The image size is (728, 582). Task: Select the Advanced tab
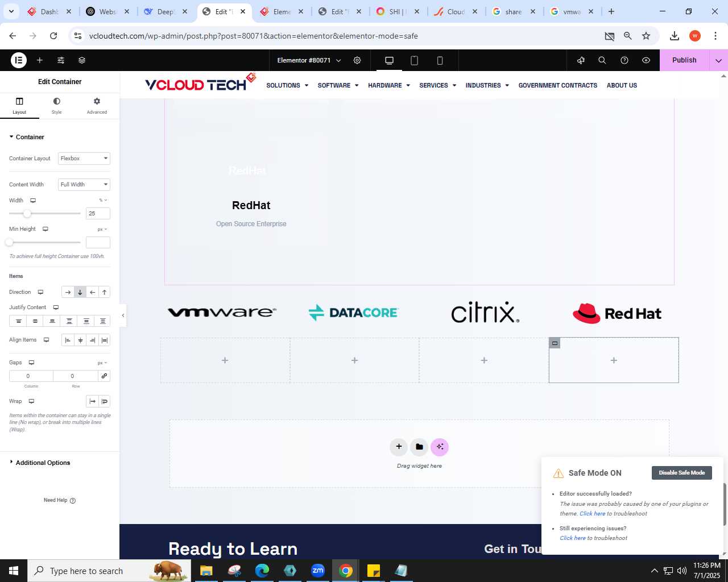coord(97,106)
